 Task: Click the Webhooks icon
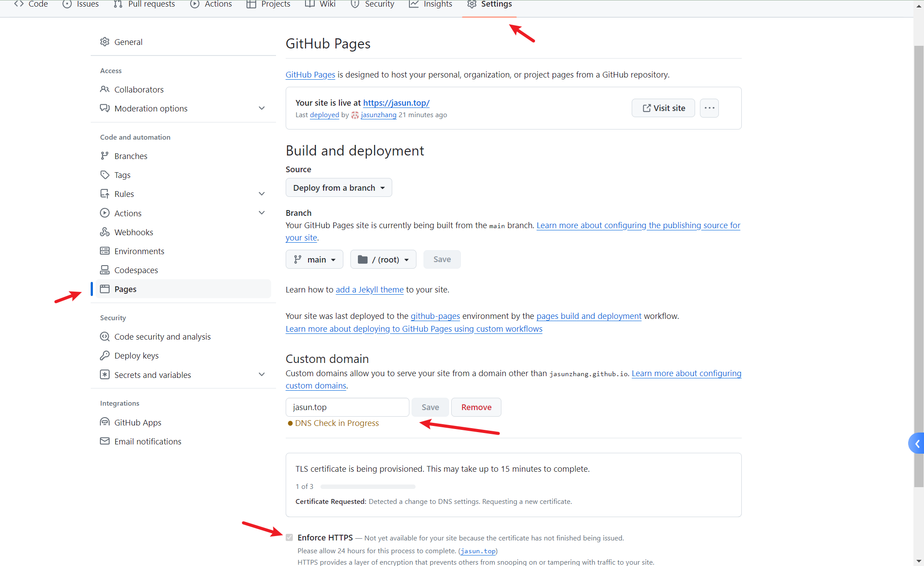(x=104, y=232)
